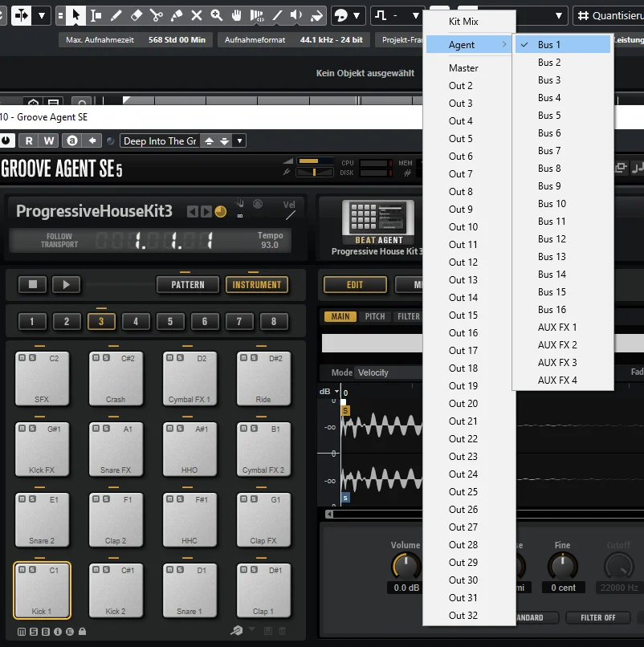644x647 pixels.
Task: Load previous kit arrow next to ProgressiveHouseKit3
Action: (x=192, y=212)
